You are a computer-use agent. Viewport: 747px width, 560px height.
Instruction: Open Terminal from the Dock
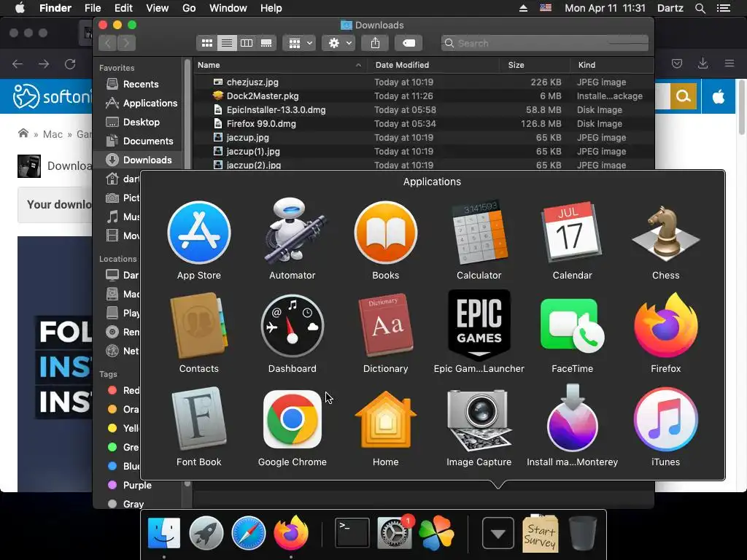[x=352, y=533]
